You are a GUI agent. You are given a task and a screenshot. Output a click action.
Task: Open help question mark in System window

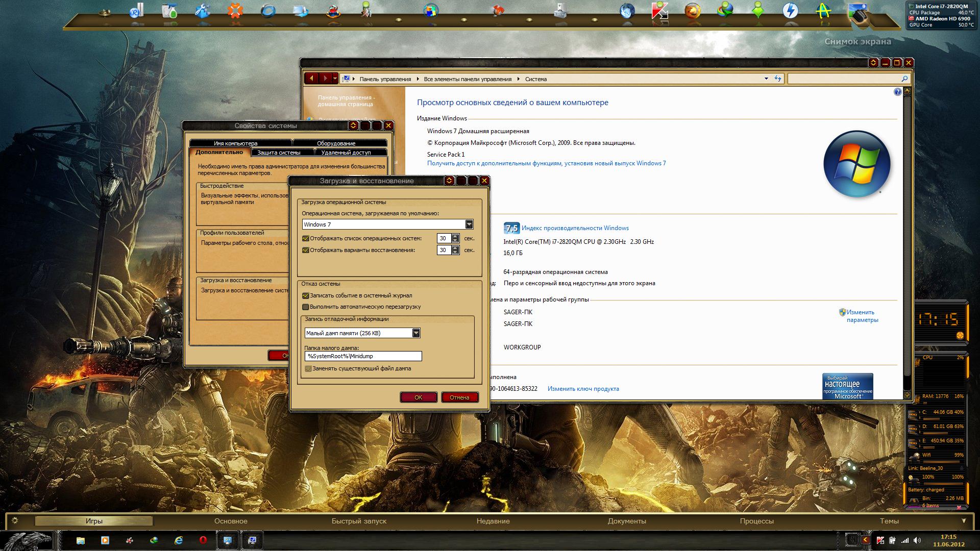pyautogui.click(x=898, y=92)
